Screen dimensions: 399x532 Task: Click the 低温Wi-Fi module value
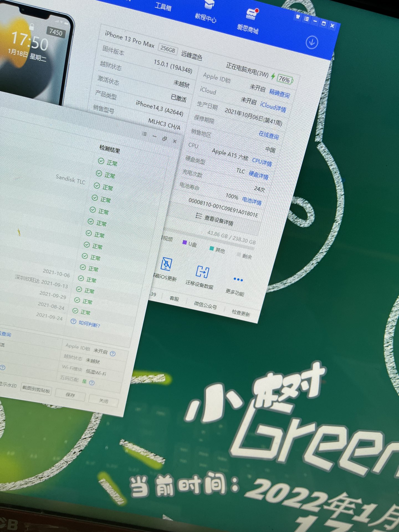pyautogui.click(x=96, y=372)
